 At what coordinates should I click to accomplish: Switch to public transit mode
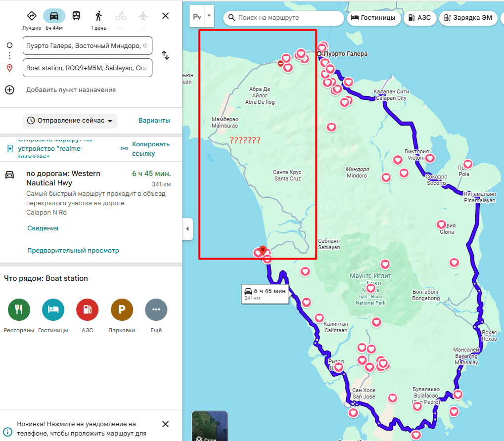tap(76, 16)
